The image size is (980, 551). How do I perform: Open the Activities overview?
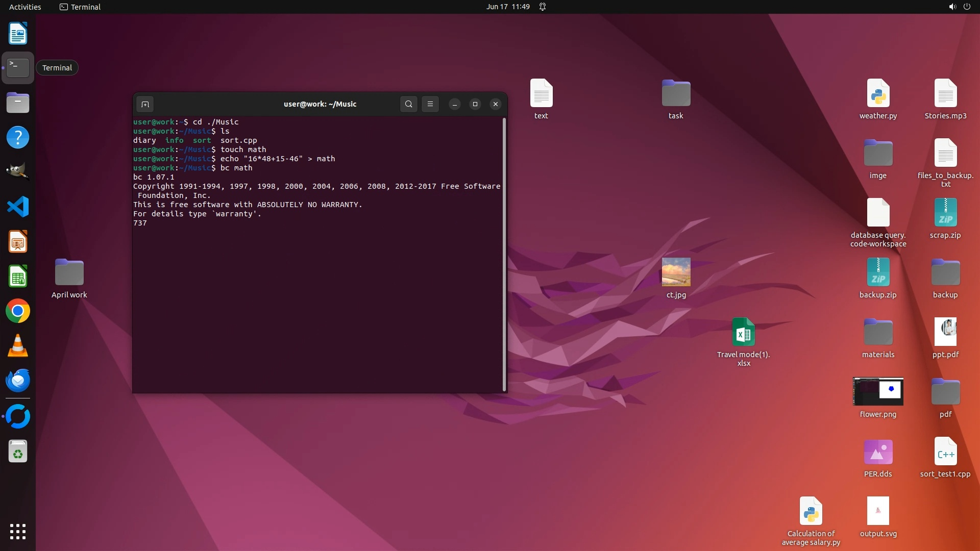25,7
